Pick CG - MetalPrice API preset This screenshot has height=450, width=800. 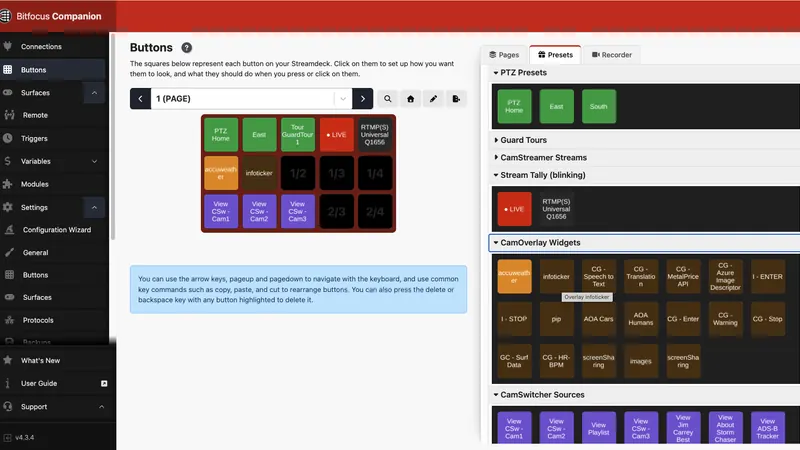point(683,277)
